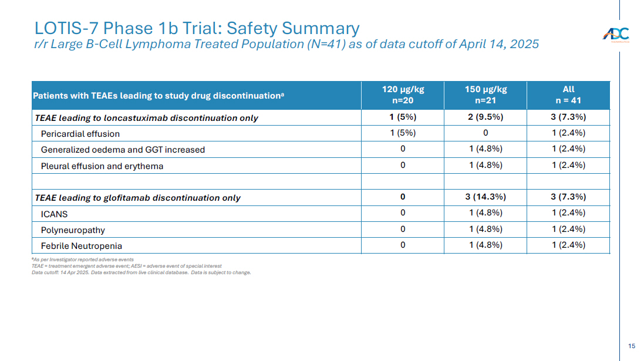644x361 pixels.
Task: Click the ICANS row label
Action: pyautogui.click(x=54, y=214)
